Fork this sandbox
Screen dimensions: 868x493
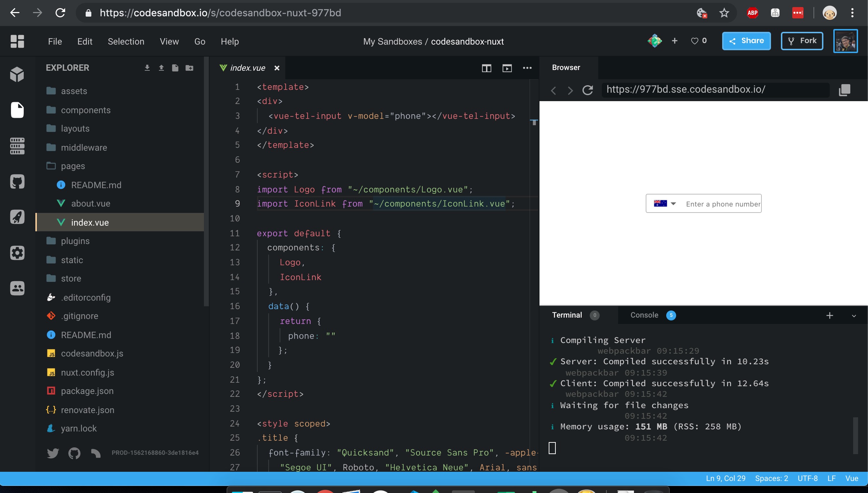(801, 41)
